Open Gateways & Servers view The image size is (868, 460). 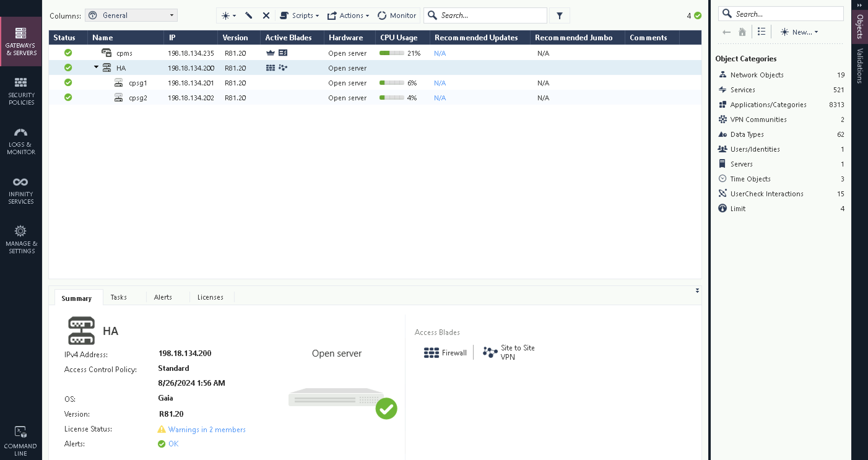[21, 41]
